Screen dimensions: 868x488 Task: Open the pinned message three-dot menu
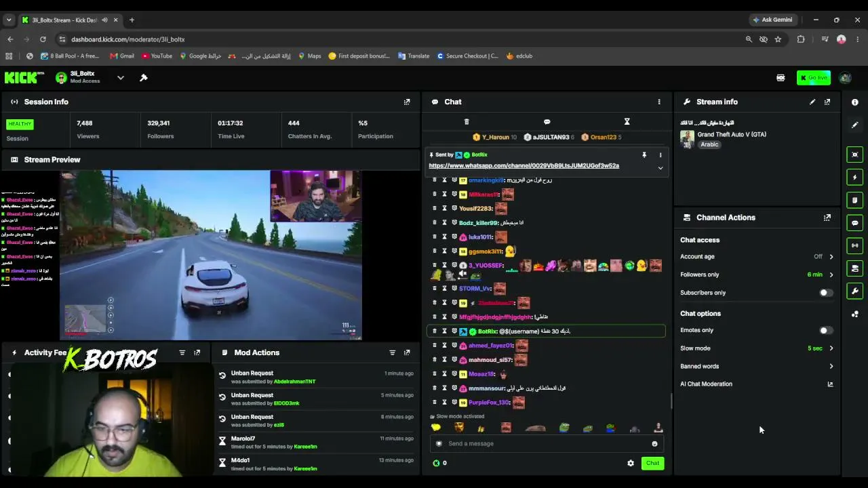[x=660, y=155]
